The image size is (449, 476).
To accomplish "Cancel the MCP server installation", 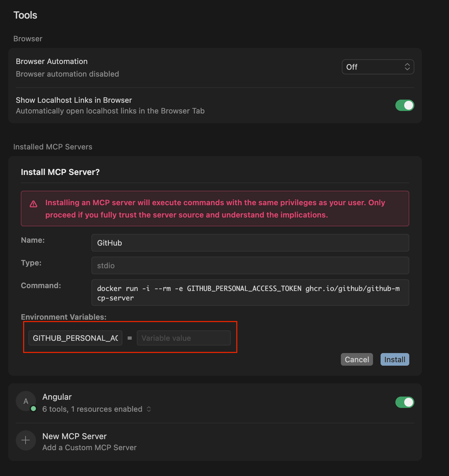I will point(357,359).
